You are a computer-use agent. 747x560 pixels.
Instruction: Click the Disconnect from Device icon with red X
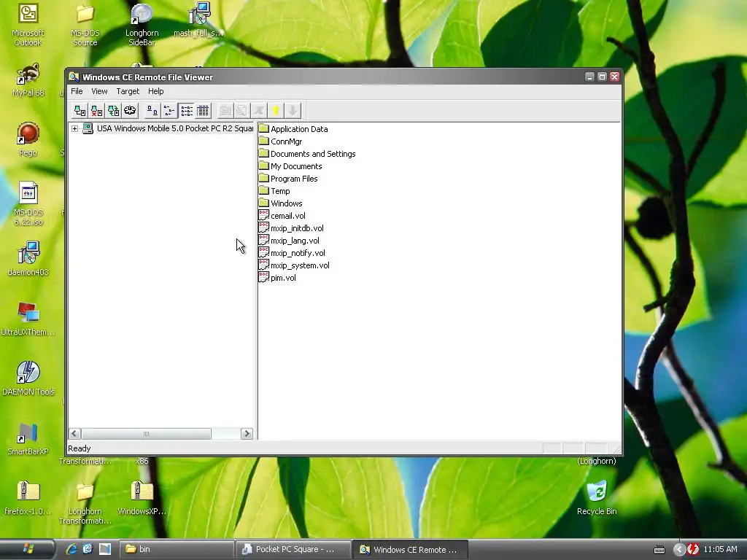[x=97, y=111]
